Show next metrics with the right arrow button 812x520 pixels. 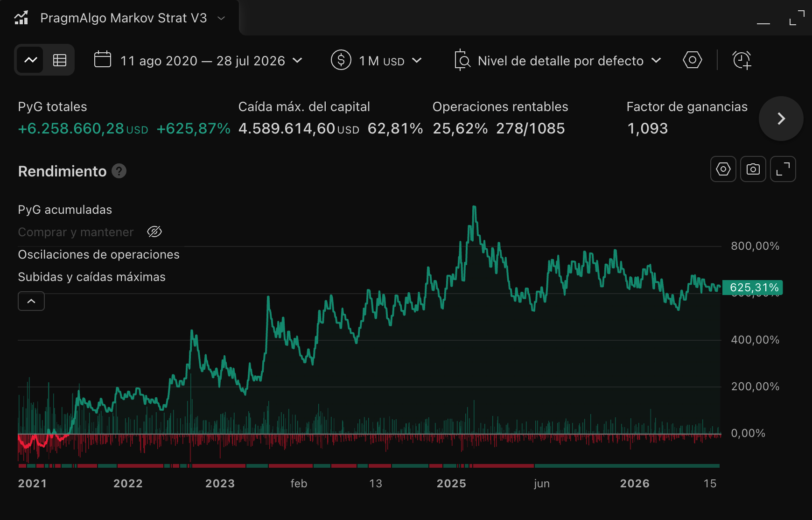(781, 119)
